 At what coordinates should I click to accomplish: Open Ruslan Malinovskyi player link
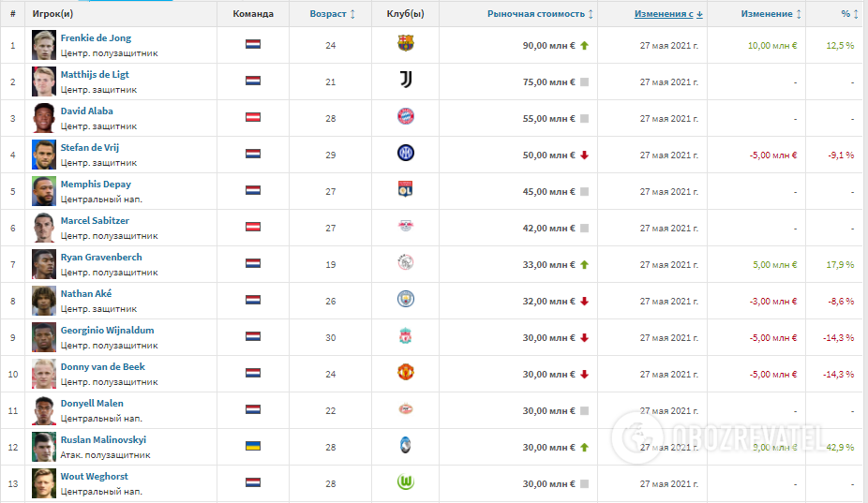103,440
